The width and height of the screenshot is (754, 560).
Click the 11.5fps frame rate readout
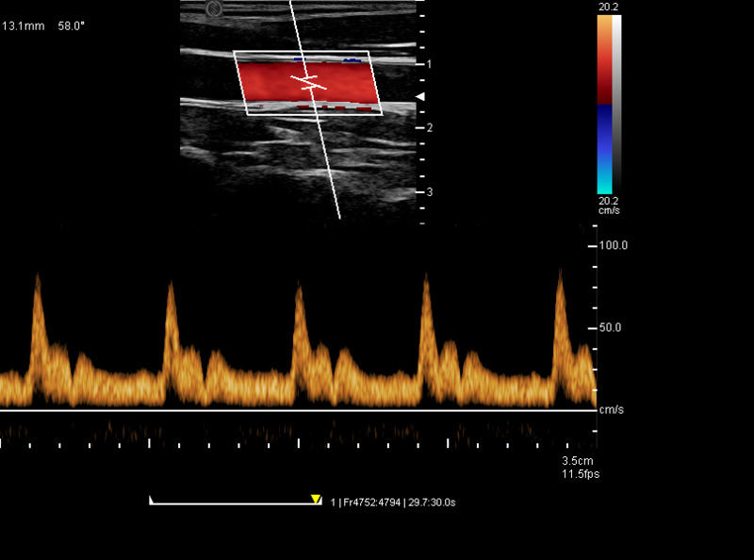pyautogui.click(x=581, y=473)
